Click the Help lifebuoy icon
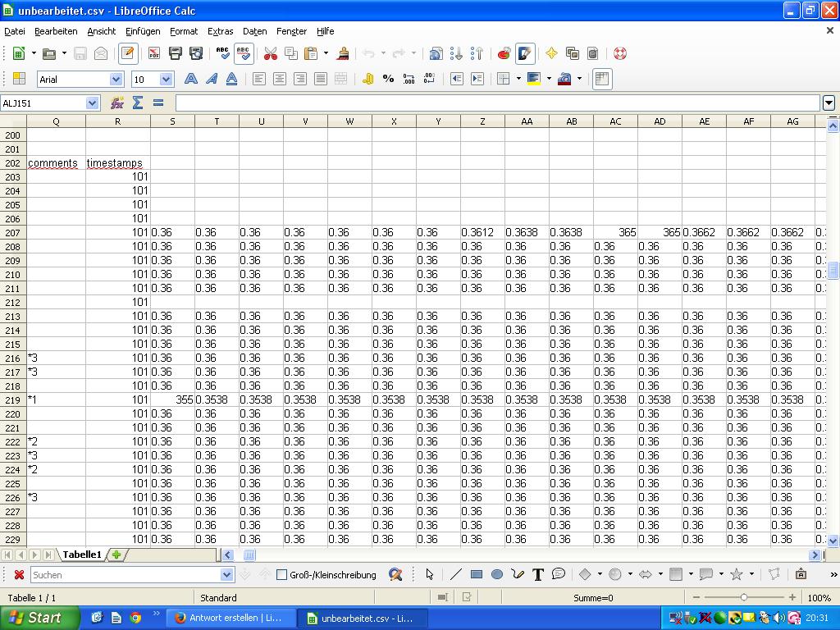The image size is (840, 630). [620, 53]
